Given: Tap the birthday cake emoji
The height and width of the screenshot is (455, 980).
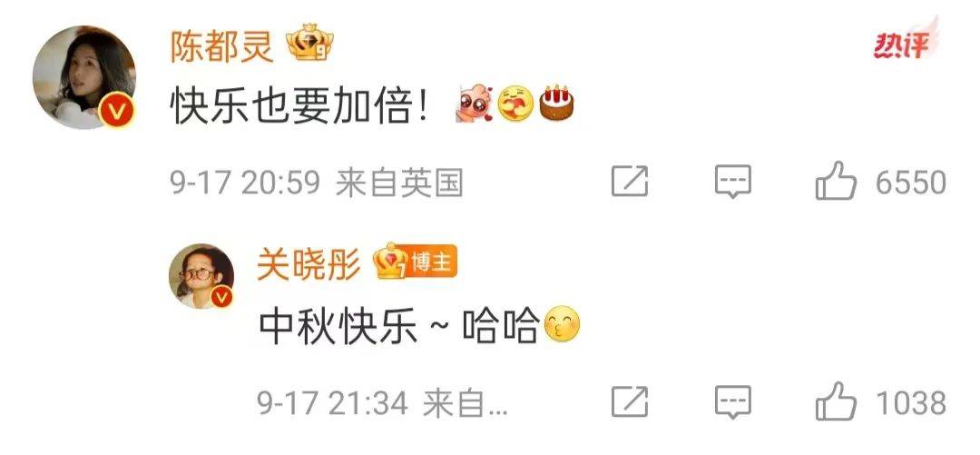Looking at the screenshot, I should tap(557, 103).
